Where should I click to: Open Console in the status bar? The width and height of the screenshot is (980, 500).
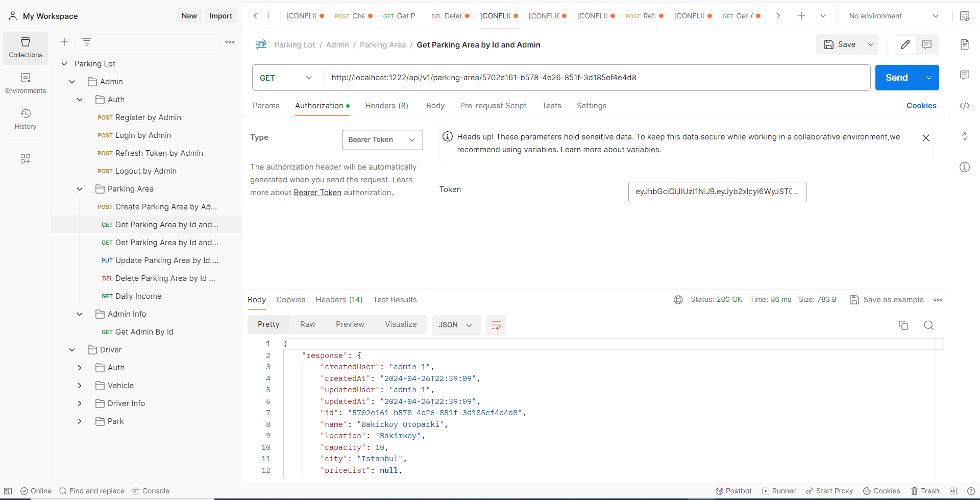(x=151, y=491)
